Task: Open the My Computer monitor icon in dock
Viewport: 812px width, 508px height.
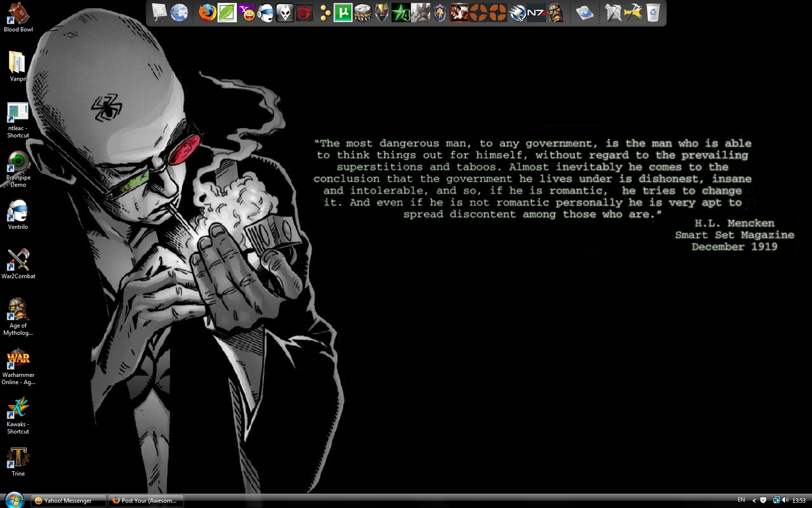Action: 159,13
